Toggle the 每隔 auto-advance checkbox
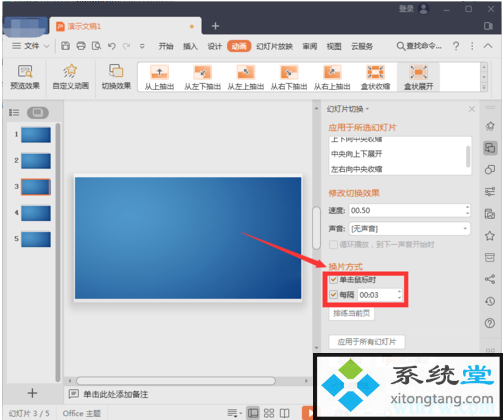Image resolution: width=503 pixels, height=420 pixels. click(333, 294)
